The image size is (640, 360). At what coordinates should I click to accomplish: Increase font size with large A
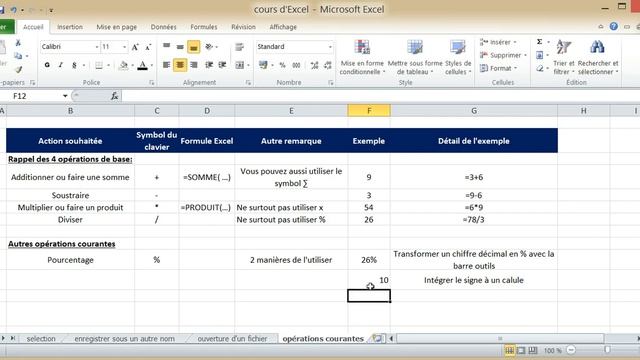click(135, 47)
